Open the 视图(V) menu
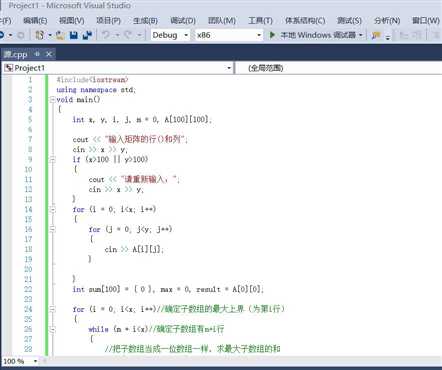The height and width of the screenshot is (370, 442). click(71, 21)
